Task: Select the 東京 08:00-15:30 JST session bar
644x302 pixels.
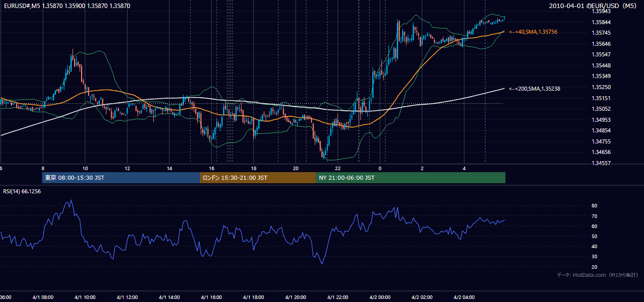Action: pos(121,178)
